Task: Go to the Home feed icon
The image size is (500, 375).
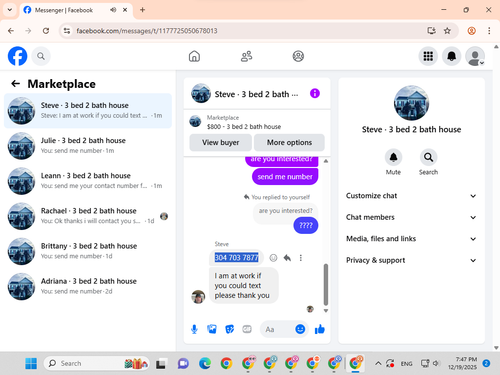Action: 194,56
